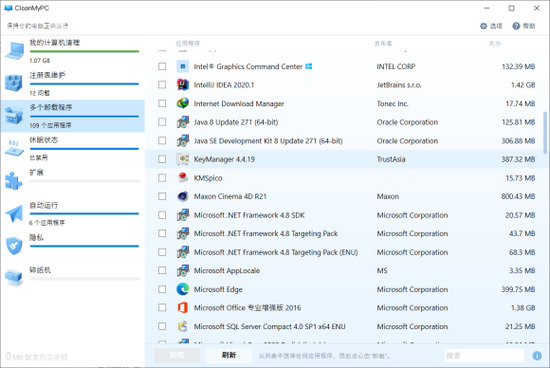Viewport: 550px width, 368px height.
Task: Click the Tonec Inc. publisher cell
Action: point(393,103)
